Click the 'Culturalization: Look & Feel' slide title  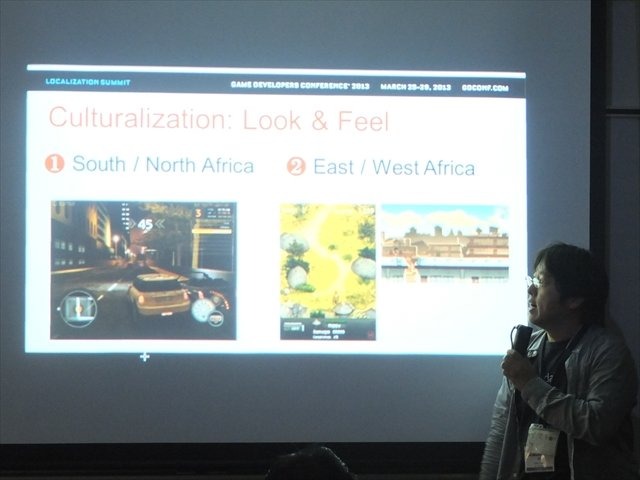point(219,119)
